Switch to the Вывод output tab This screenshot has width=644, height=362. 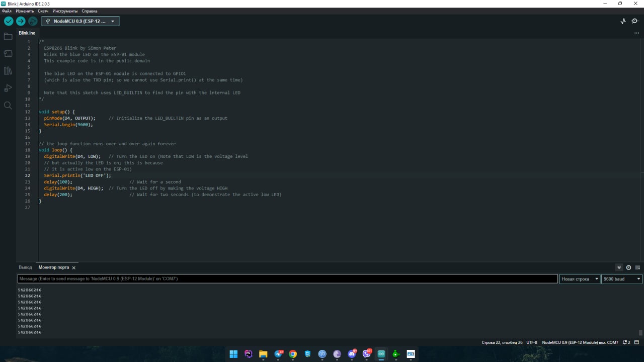pyautogui.click(x=25, y=267)
